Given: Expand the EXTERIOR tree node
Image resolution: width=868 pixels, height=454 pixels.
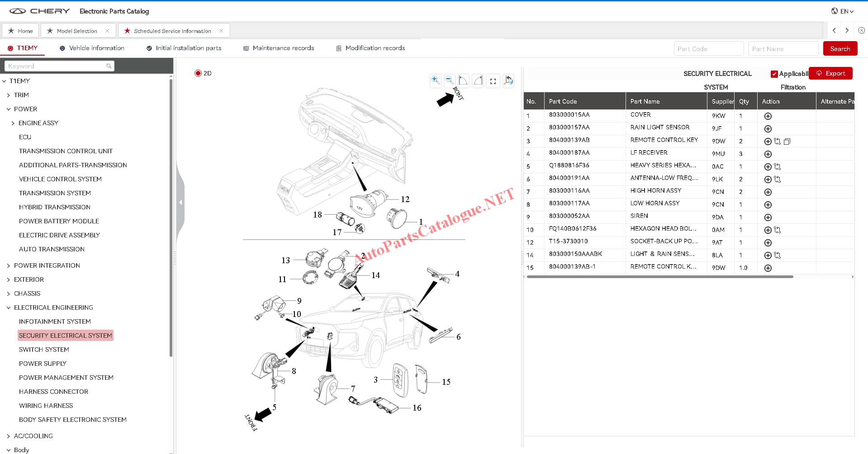Looking at the screenshot, I should [x=9, y=280].
